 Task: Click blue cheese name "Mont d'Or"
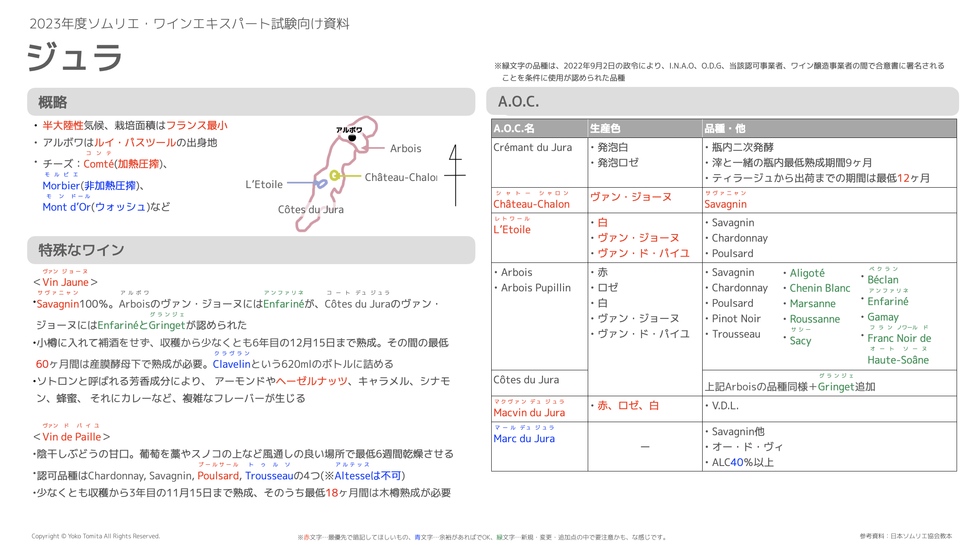tap(66, 207)
